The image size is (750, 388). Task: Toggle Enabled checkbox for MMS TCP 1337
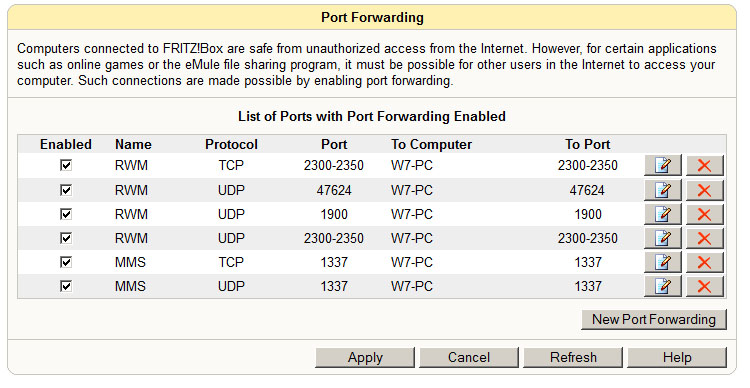pos(66,262)
